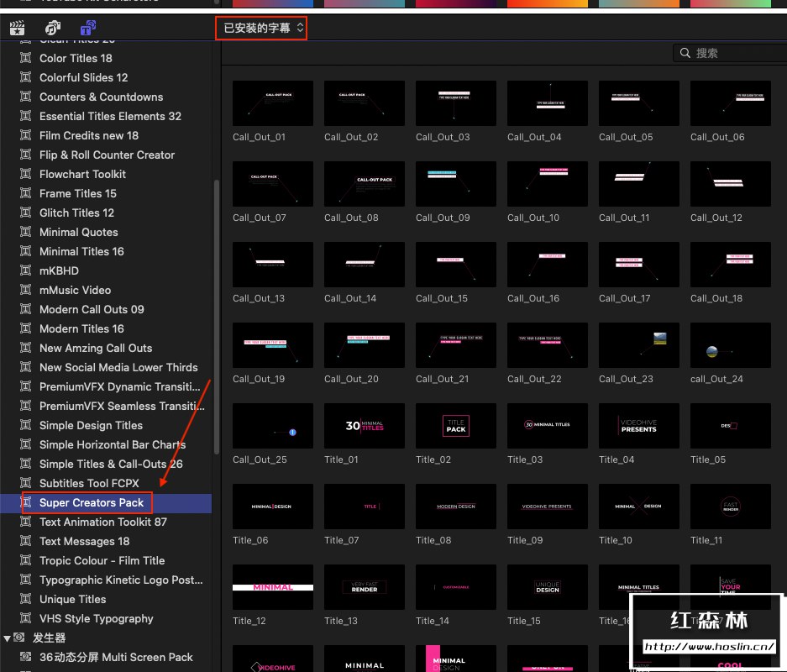Click the Call_Out_21 label text

tap(442, 379)
